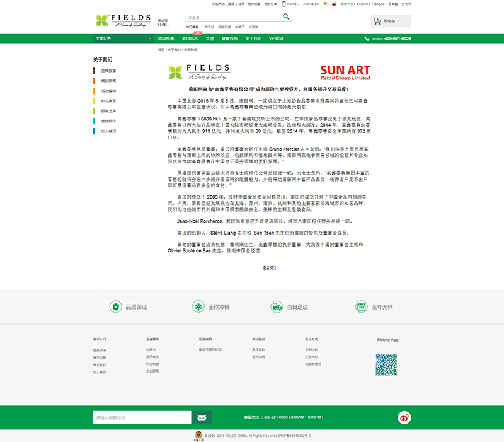The width and height of the screenshot is (504, 442).
Task: Click the Sun Art Retail Group logo
Action: coord(345,73)
